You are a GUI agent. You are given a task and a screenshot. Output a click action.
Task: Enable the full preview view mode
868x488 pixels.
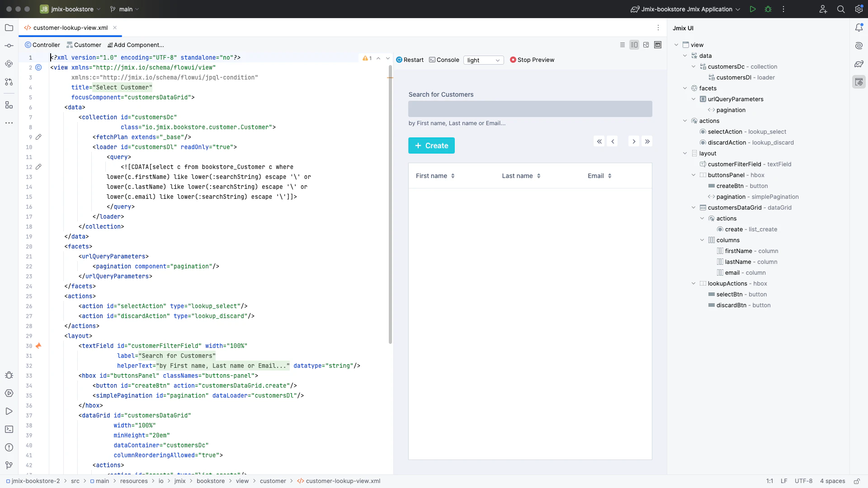pyautogui.click(x=658, y=45)
